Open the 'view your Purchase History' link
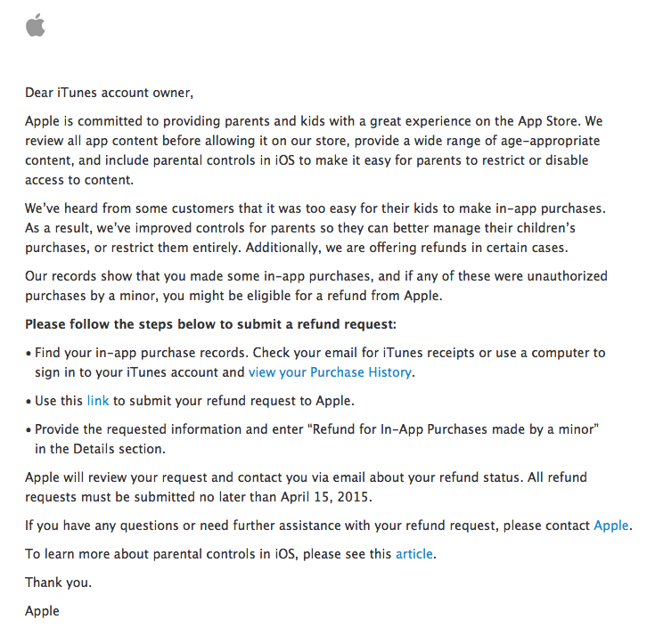The width and height of the screenshot is (655, 644). click(330, 372)
